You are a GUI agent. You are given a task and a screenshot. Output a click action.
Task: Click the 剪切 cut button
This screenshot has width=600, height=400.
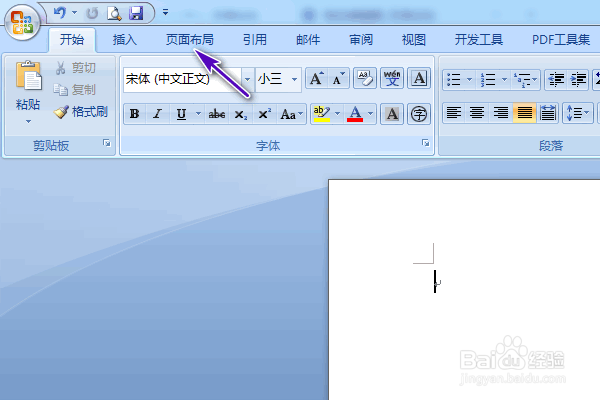(x=75, y=68)
